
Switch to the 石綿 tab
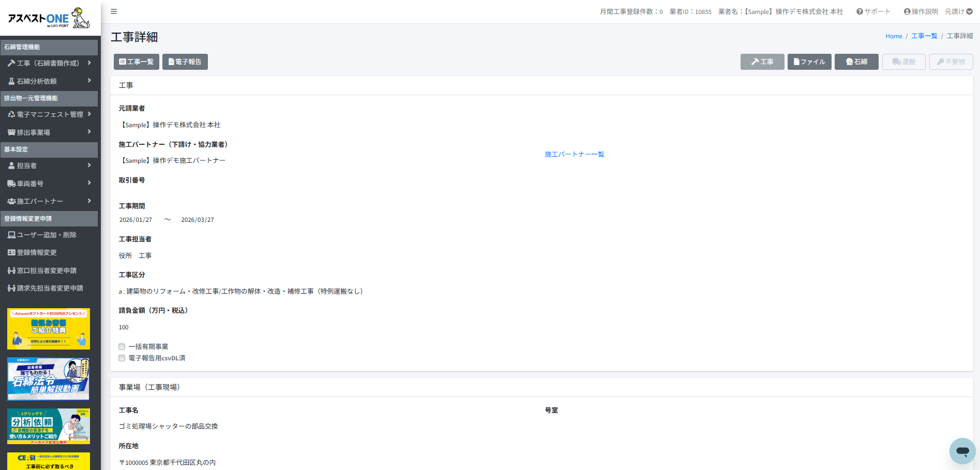point(856,62)
